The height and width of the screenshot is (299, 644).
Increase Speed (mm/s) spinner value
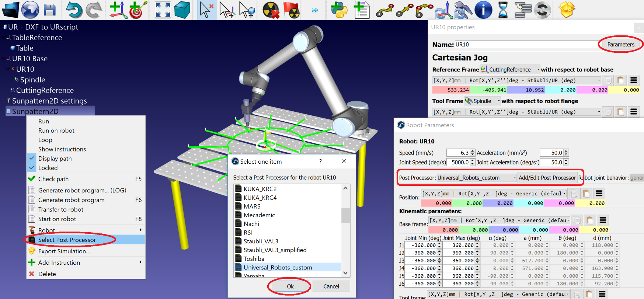tap(473, 151)
